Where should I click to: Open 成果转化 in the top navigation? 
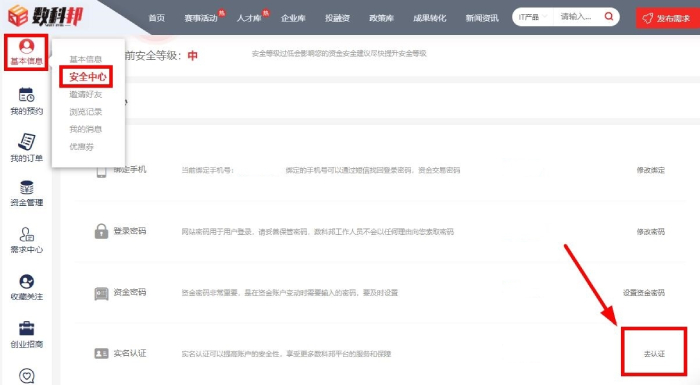429,18
